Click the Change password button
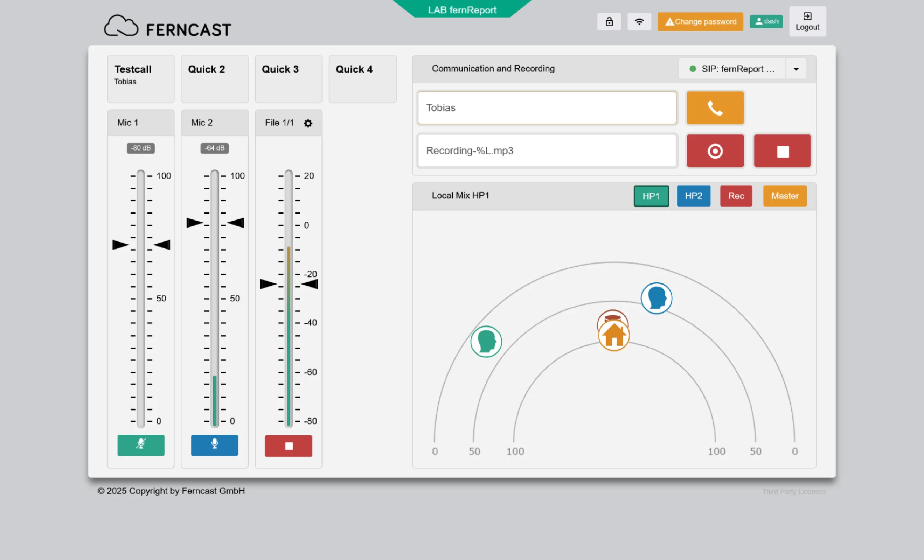Screen dimensions: 924x560 point(700,22)
